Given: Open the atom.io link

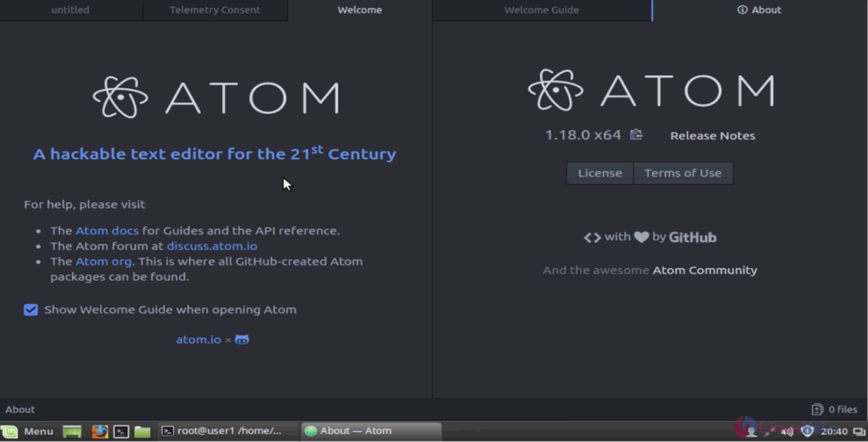Looking at the screenshot, I should pos(198,340).
